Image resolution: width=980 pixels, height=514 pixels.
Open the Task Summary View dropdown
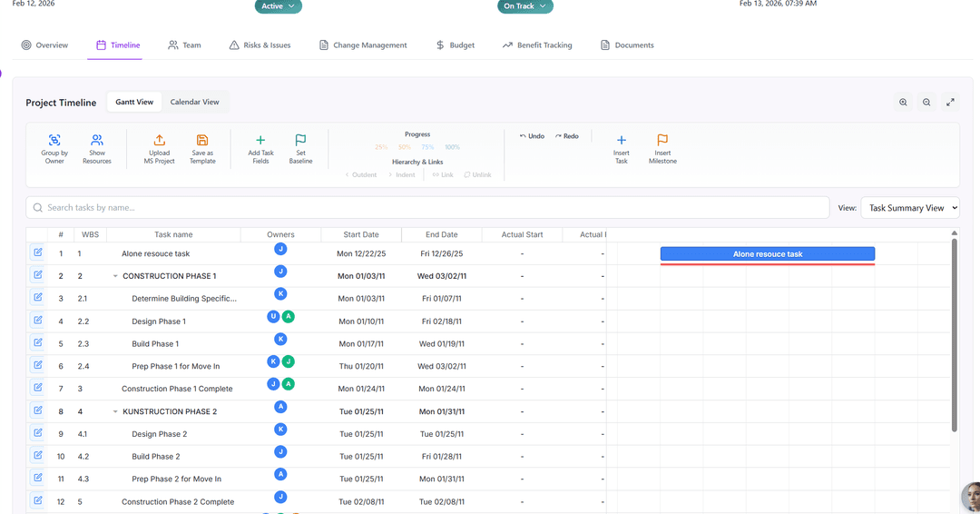point(910,208)
